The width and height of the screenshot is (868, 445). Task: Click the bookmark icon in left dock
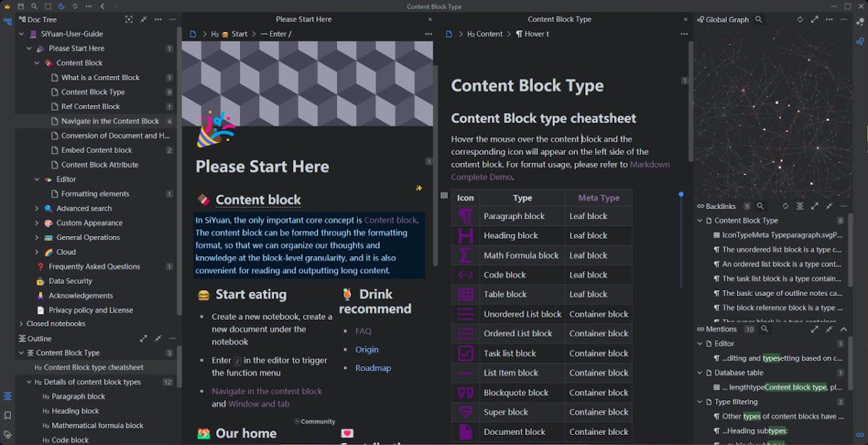[x=7, y=415]
